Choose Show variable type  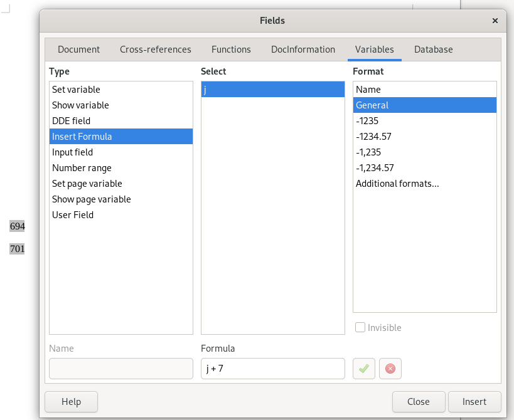[x=80, y=105]
